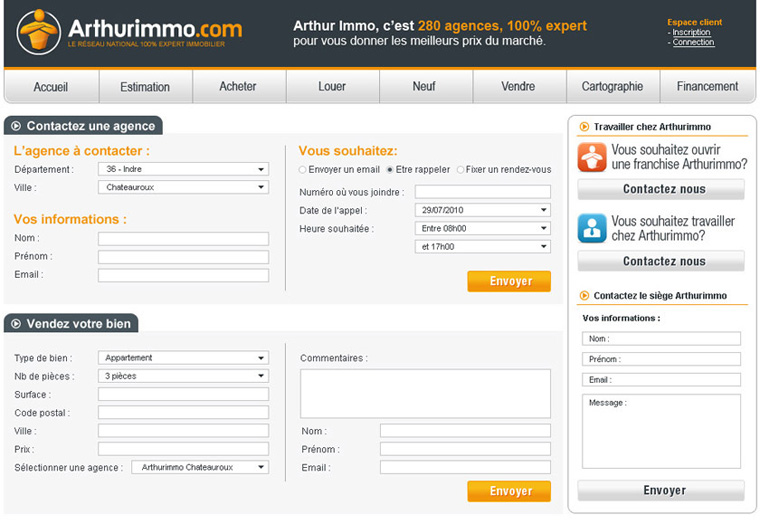Click the orange franchise icon
Image resolution: width=760 pixels, height=524 pixels.
pyautogui.click(x=592, y=157)
